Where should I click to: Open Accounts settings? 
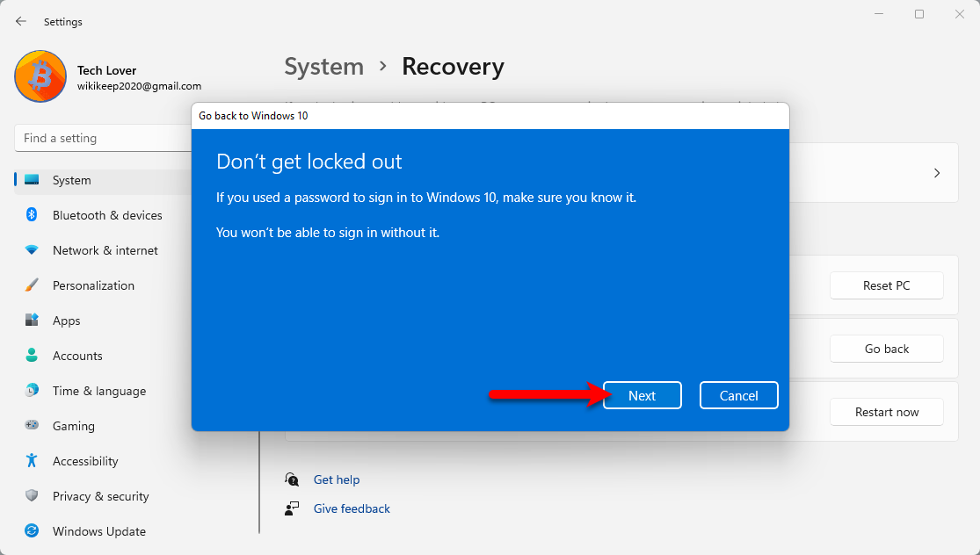(77, 356)
